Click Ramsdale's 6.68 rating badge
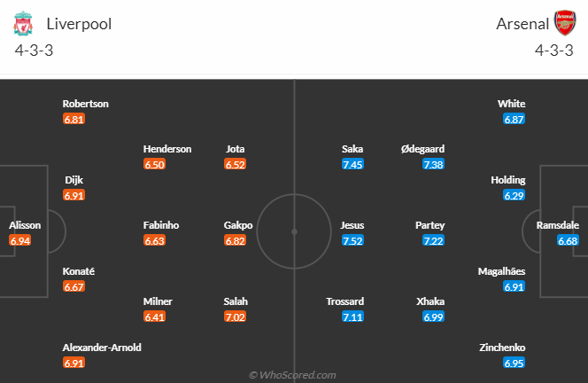The image size is (588, 383). click(x=568, y=240)
